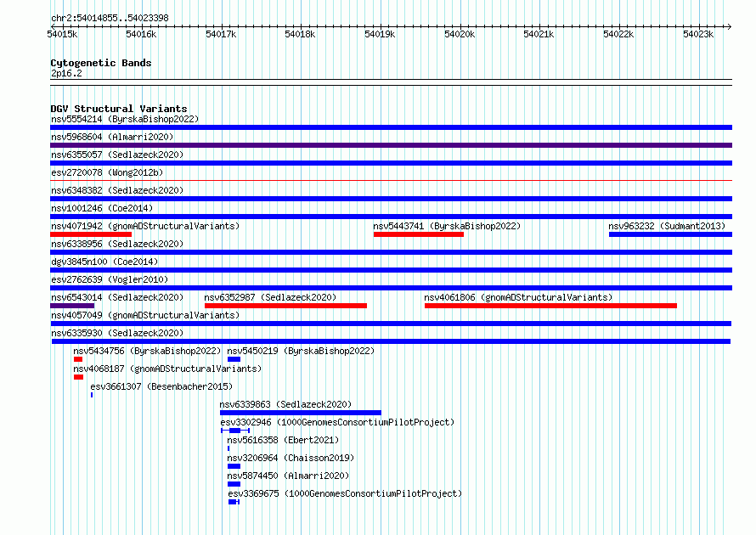The image size is (756, 535).
Task: Click the nsv5554214 (ByrskaBishop2022) variant label
Action: tap(125, 119)
